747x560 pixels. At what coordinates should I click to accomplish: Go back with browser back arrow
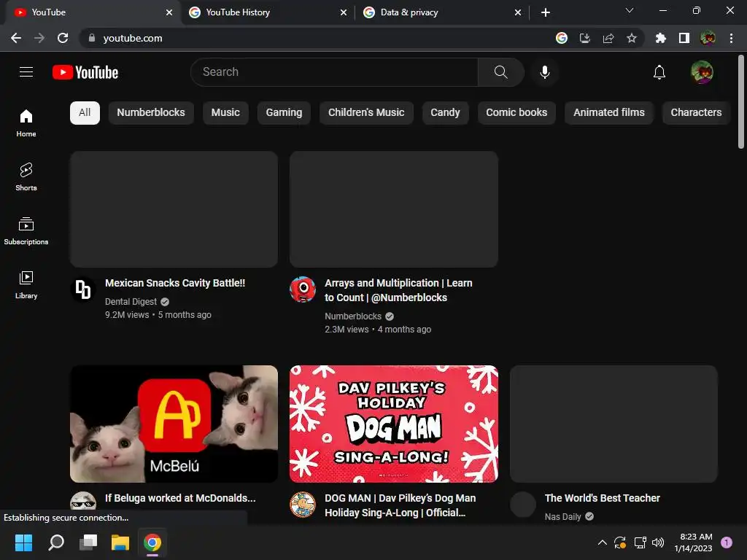[16, 38]
